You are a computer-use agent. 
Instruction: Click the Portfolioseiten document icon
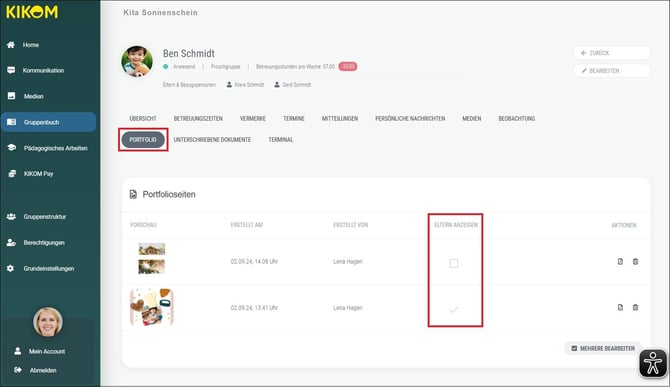[133, 194]
